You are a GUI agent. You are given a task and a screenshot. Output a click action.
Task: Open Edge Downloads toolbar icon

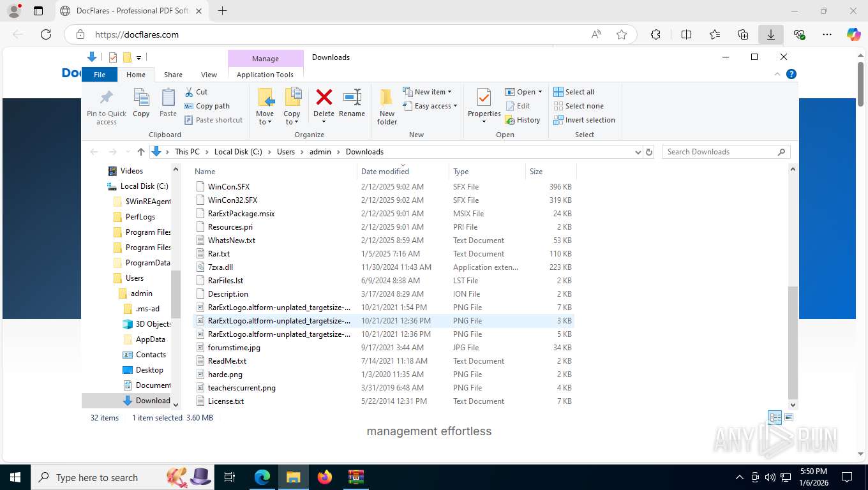click(771, 34)
